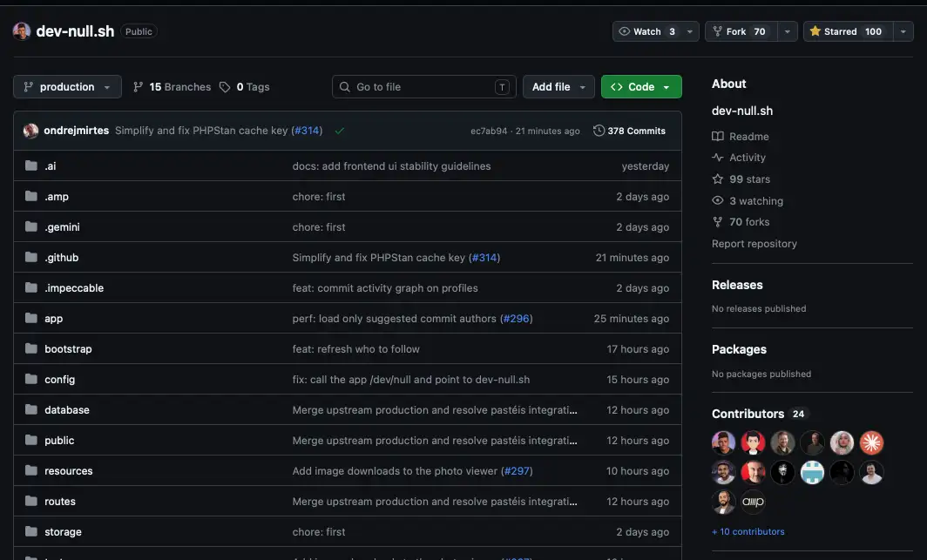Fork the repository with the Fork button
The width and height of the screenshot is (927, 560).
(741, 31)
